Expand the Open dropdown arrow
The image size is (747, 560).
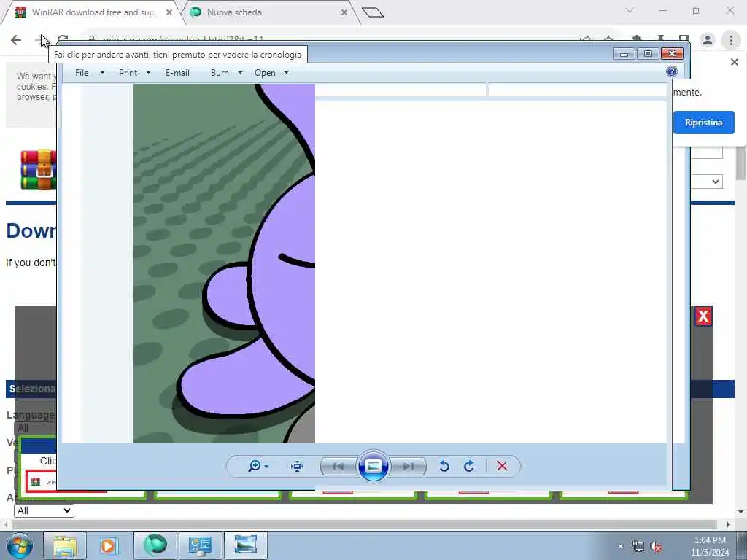[286, 73]
